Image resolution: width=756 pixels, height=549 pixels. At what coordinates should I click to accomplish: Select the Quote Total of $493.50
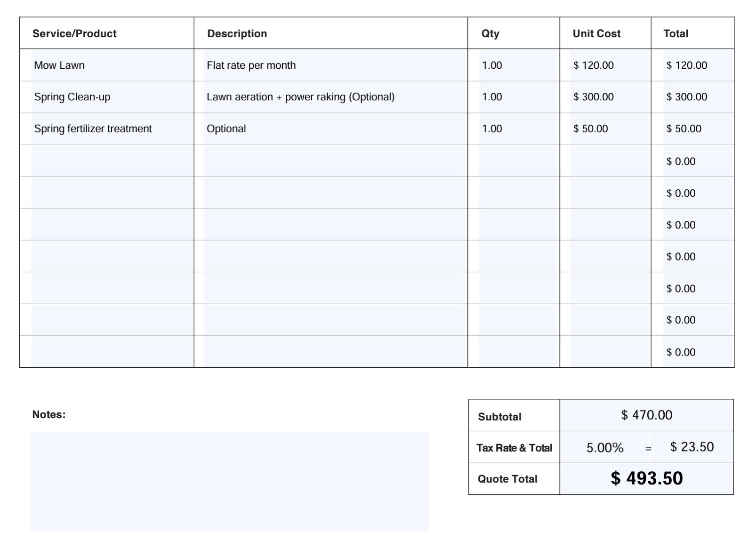647,479
